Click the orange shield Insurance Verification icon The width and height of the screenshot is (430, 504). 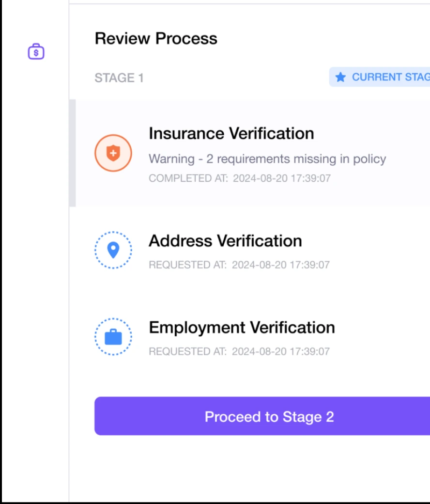coord(113,153)
